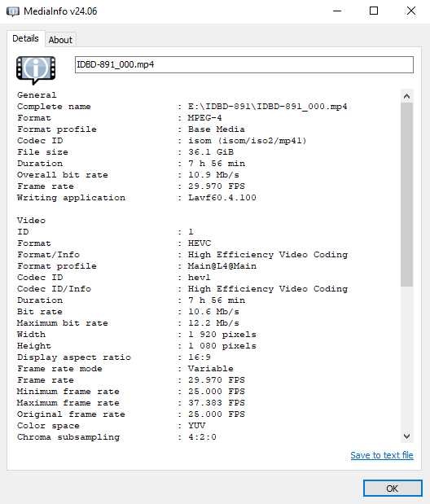This screenshot has width=430, height=504.
Task: Click the scrollbar down arrow
Action: point(407,436)
